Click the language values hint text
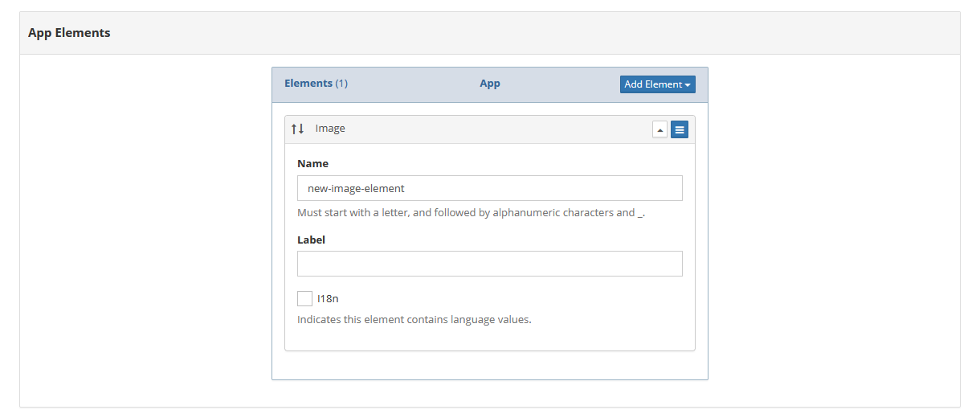Image resolution: width=980 pixels, height=418 pixels. click(x=414, y=319)
